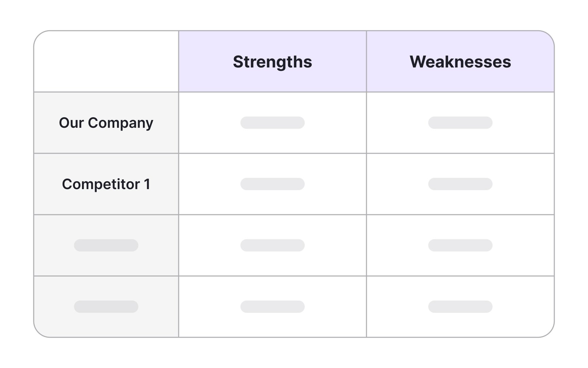Click Strengths placeholder in row below Competitor 1
The width and height of the screenshot is (588, 368).
[272, 245]
